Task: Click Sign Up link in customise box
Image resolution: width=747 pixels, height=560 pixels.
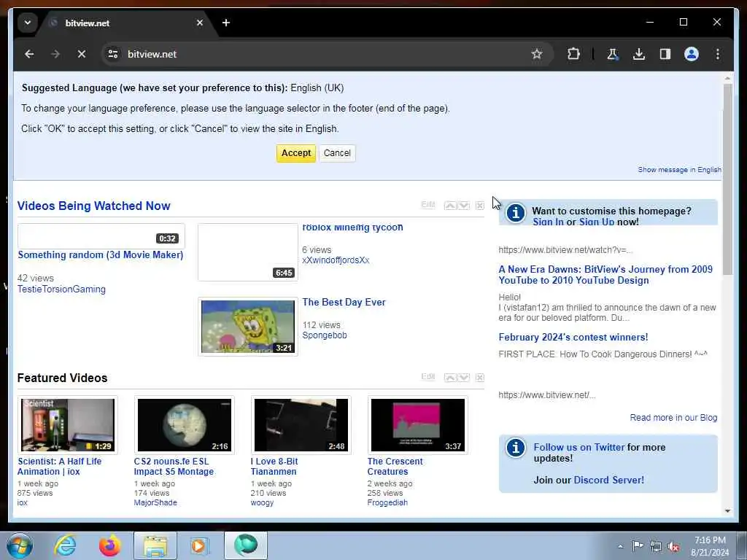Action: click(597, 222)
